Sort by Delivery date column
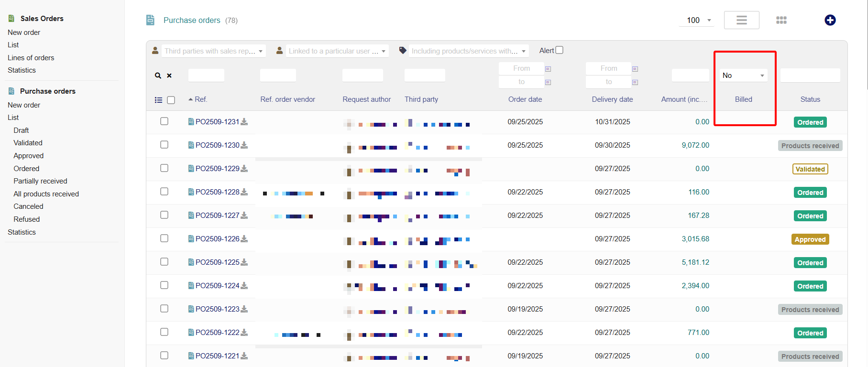The width and height of the screenshot is (868, 367). pos(612,99)
